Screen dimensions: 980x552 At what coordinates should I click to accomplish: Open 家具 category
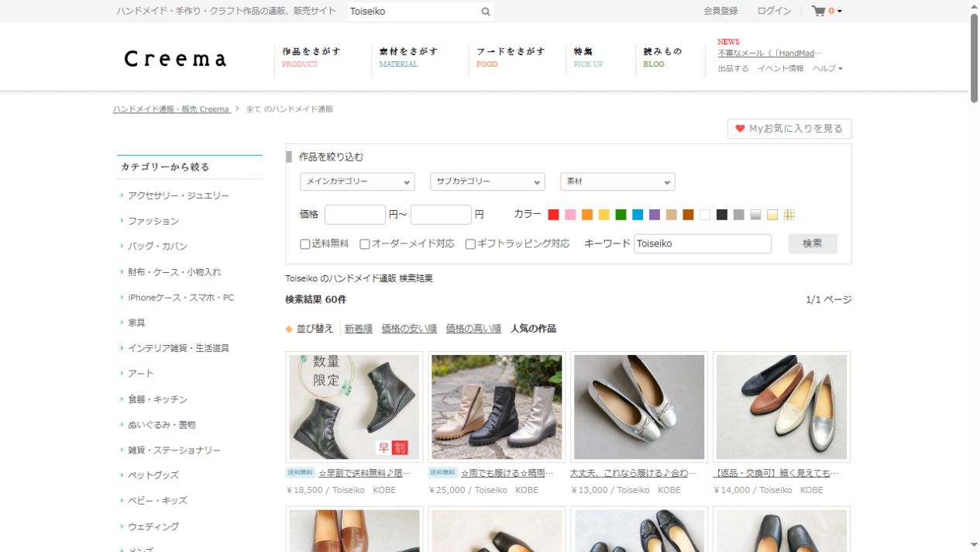pyautogui.click(x=136, y=323)
